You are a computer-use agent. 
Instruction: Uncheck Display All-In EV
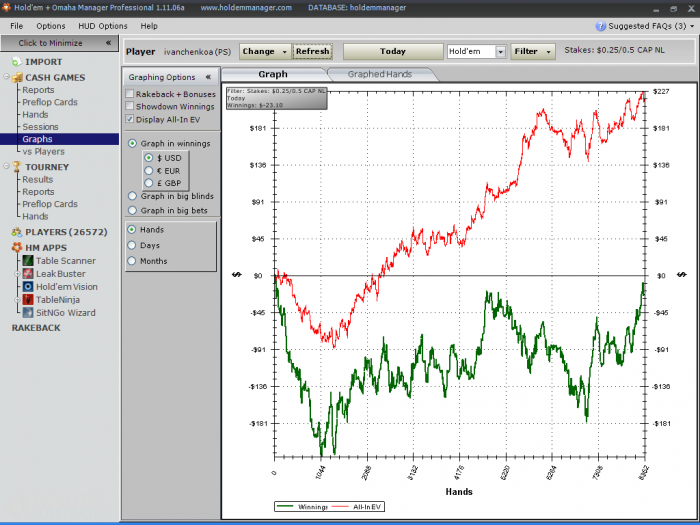pyautogui.click(x=130, y=119)
